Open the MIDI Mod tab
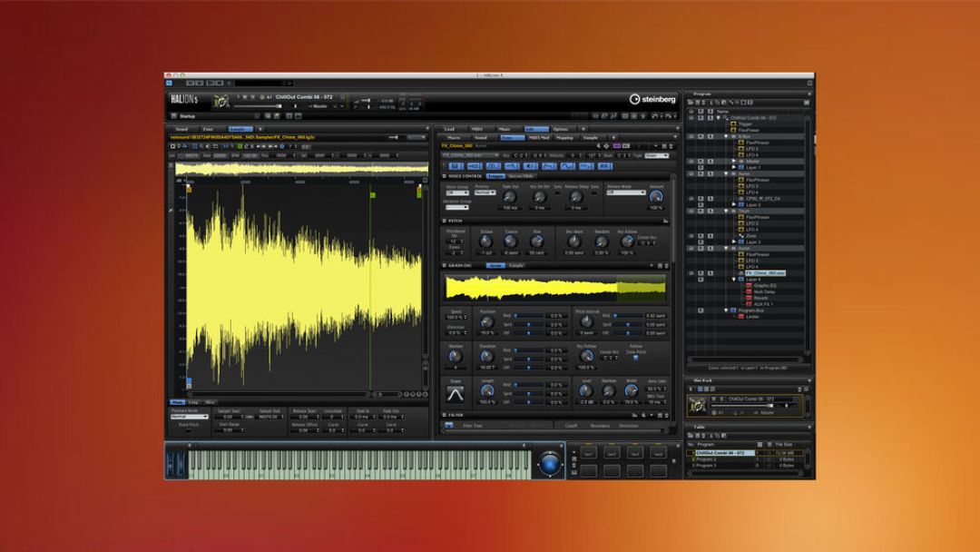The image size is (980, 552). click(x=538, y=137)
